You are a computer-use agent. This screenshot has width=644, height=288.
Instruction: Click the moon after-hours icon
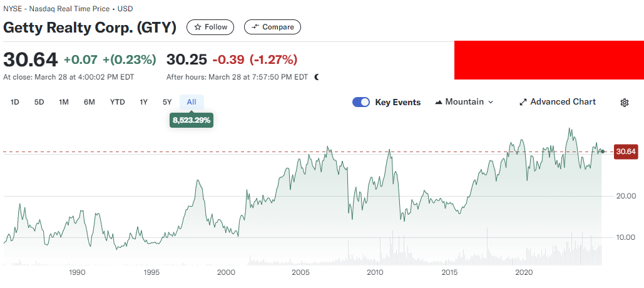tap(316, 77)
